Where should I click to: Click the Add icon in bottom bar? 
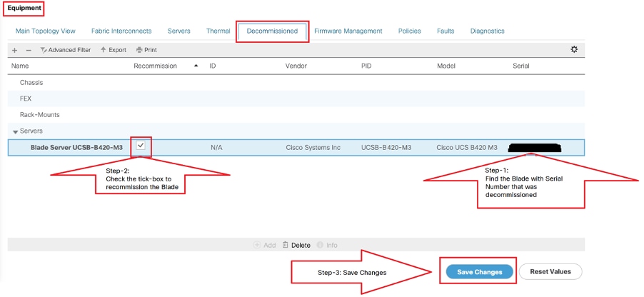pyautogui.click(x=257, y=245)
